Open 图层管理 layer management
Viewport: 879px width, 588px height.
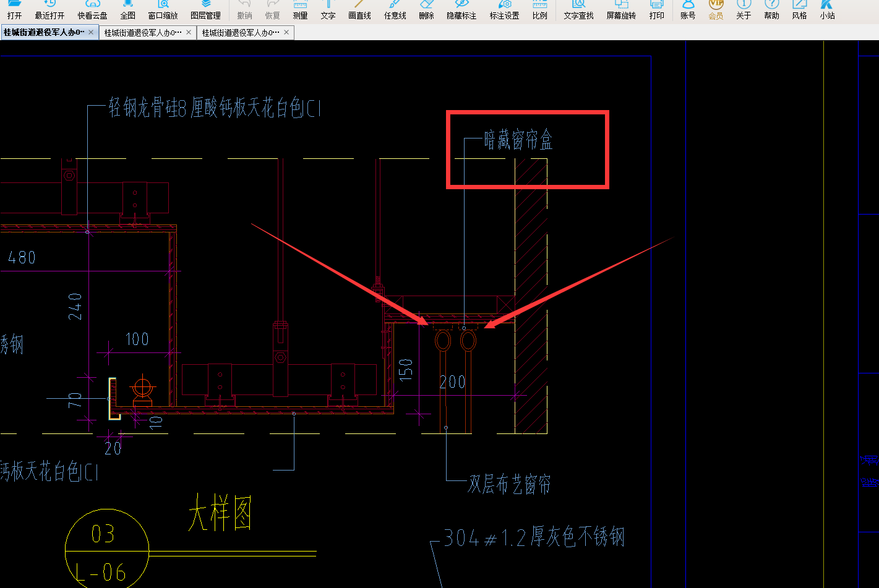point(206,11)
